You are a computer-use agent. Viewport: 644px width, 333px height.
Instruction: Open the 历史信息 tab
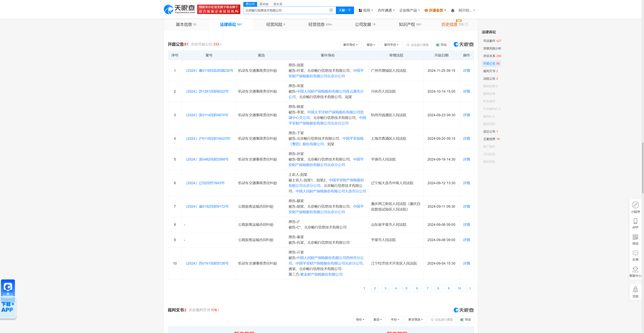pyautogui.click(x=449, y=24)
